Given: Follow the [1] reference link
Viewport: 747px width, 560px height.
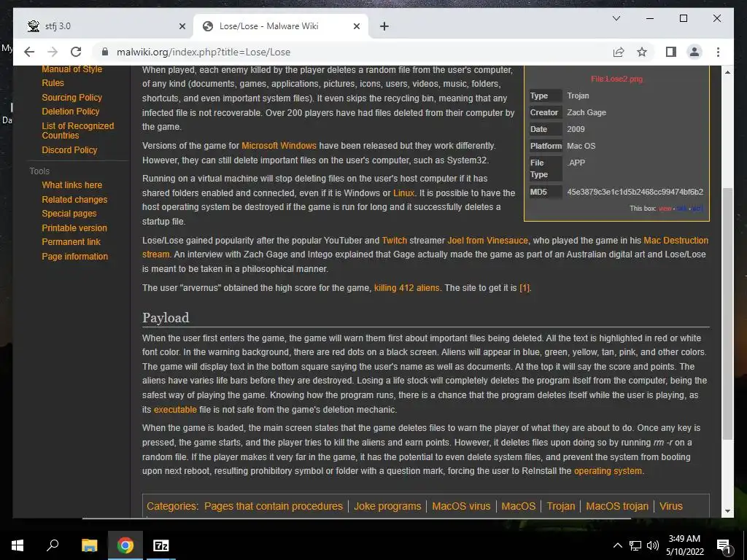Looking at the screenshot, I should coord(525,288).
